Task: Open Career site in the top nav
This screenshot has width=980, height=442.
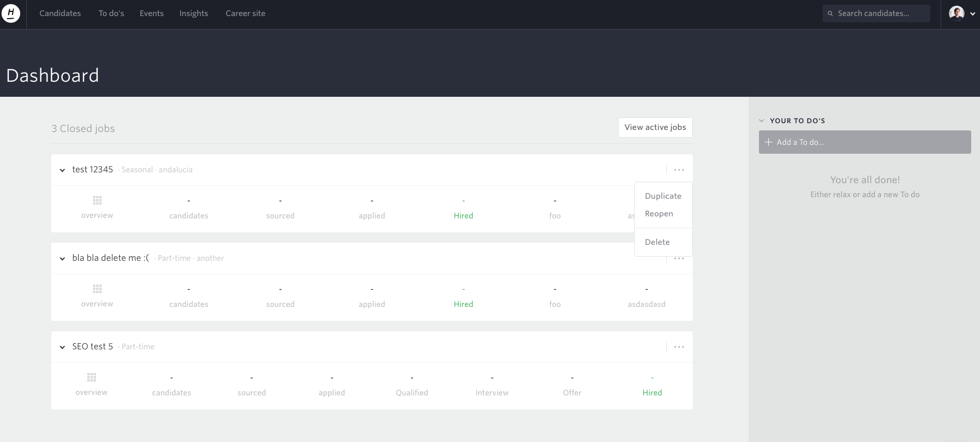Action: (245, 13)
